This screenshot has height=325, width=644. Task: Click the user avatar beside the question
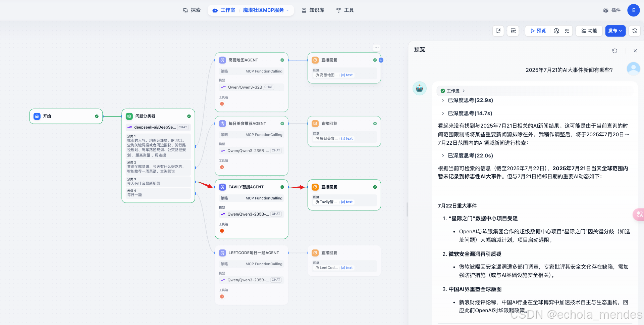pos(633,69)
